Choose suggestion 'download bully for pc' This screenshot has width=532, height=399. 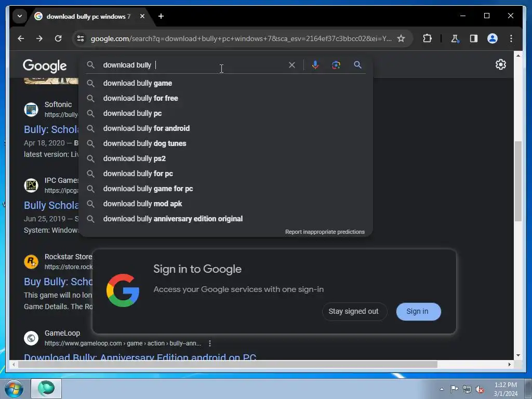tap(226, 174)
